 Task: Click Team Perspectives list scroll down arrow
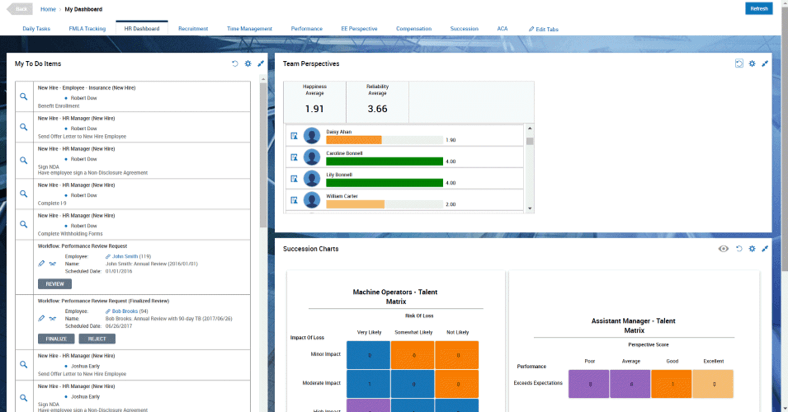[530, 209]
